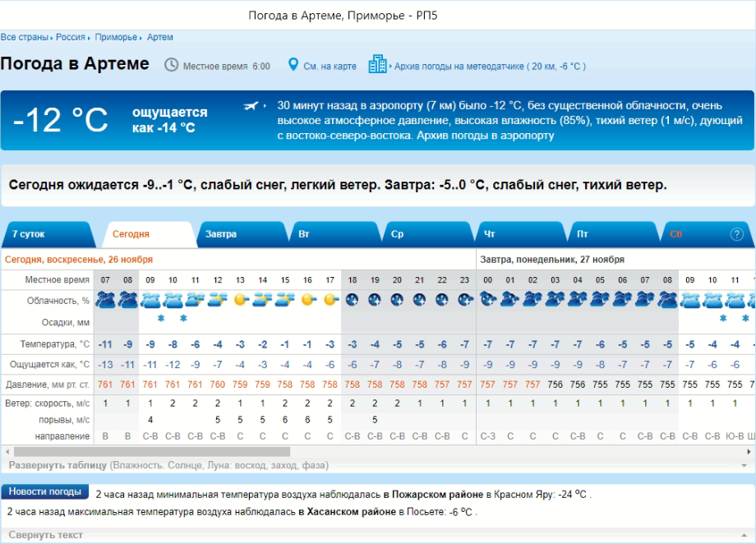The image size is (756, 544).
Task: Click the snowflake under hour 09 today
Action: click(161, 318)
